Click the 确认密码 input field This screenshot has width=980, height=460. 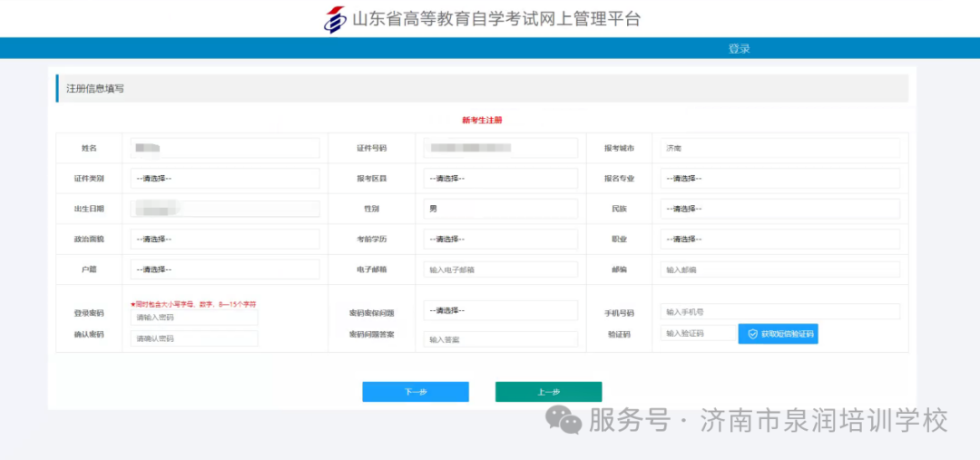tap(194, 338)
